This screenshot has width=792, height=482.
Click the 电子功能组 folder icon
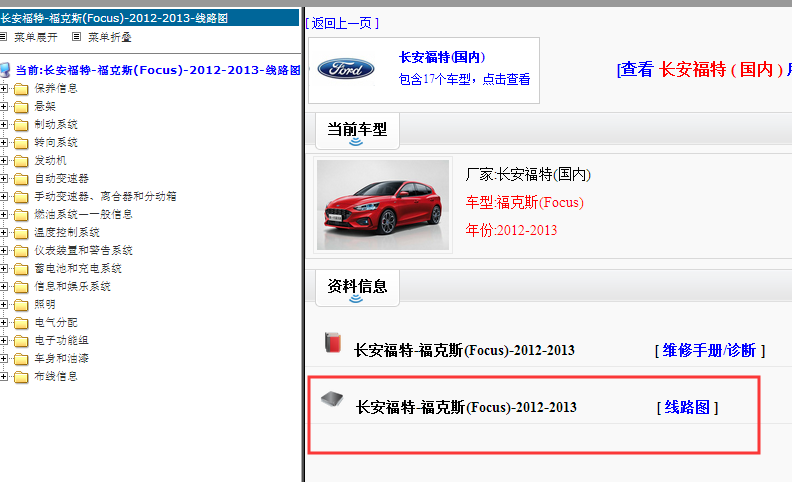(x=21, y=342)
